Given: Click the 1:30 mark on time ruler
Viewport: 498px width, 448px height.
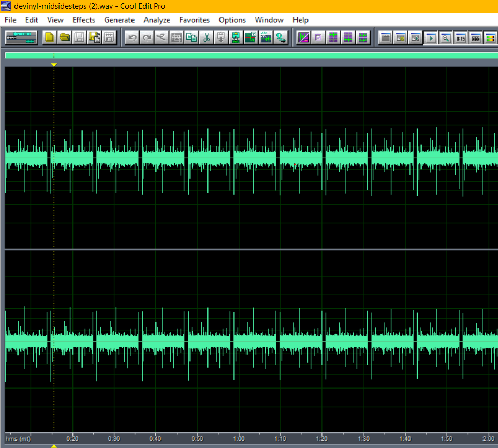Looking at the screenshot, I should click(x=363, y=439).
